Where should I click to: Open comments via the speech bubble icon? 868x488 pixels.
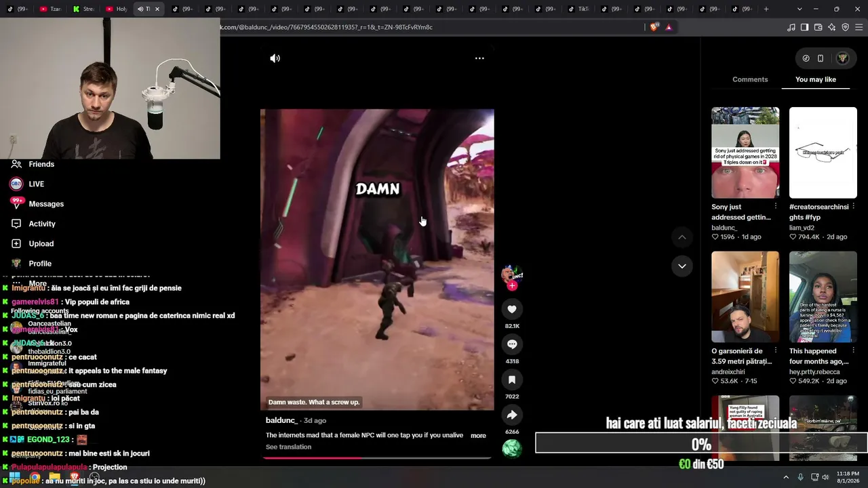click(512, 344)
